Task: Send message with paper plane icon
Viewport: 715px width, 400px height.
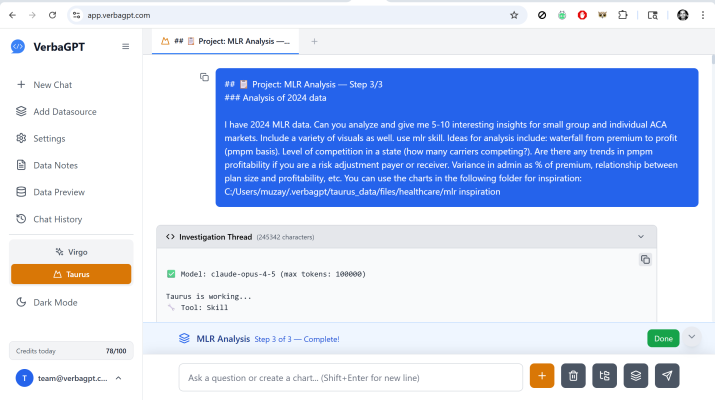Action: (667, 376)
